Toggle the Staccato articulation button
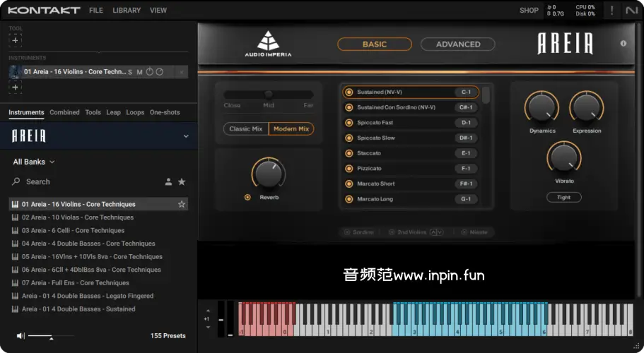The width and height of the screenshot is (644, 353). pyautogui.click(x=349, y=153)
